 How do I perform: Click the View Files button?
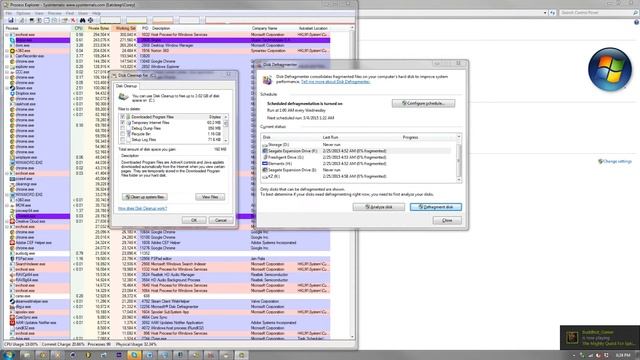click(x=210, y=197)
